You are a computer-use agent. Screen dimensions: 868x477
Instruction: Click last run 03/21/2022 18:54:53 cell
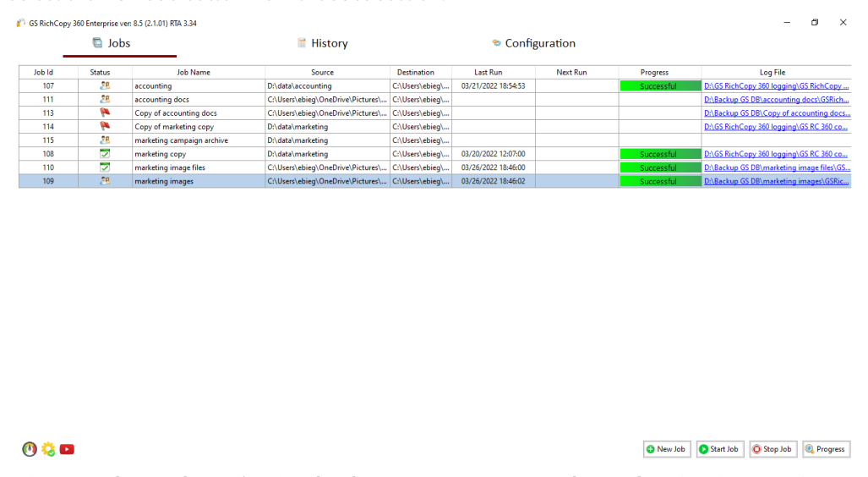[494, 86]
